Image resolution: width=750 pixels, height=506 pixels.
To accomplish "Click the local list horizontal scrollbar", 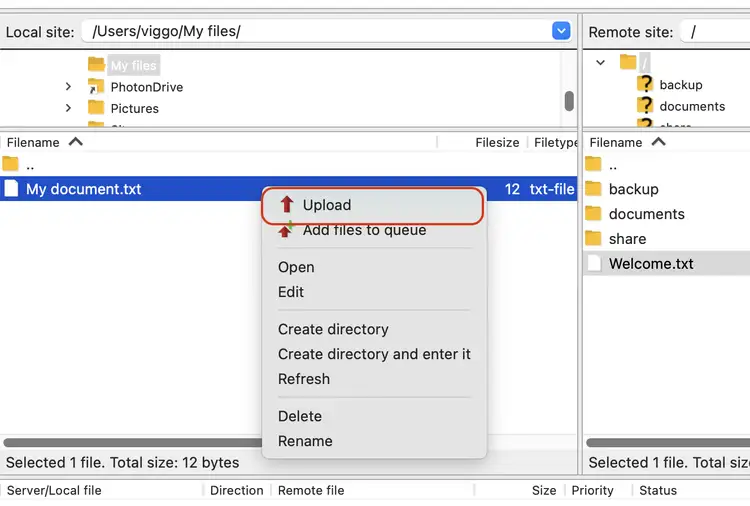I will 132,443.
